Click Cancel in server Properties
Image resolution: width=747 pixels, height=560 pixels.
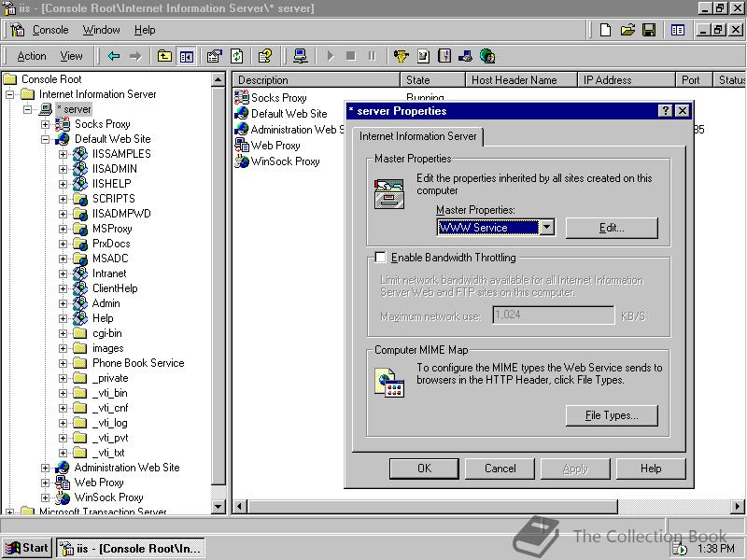tap(500, 469)
